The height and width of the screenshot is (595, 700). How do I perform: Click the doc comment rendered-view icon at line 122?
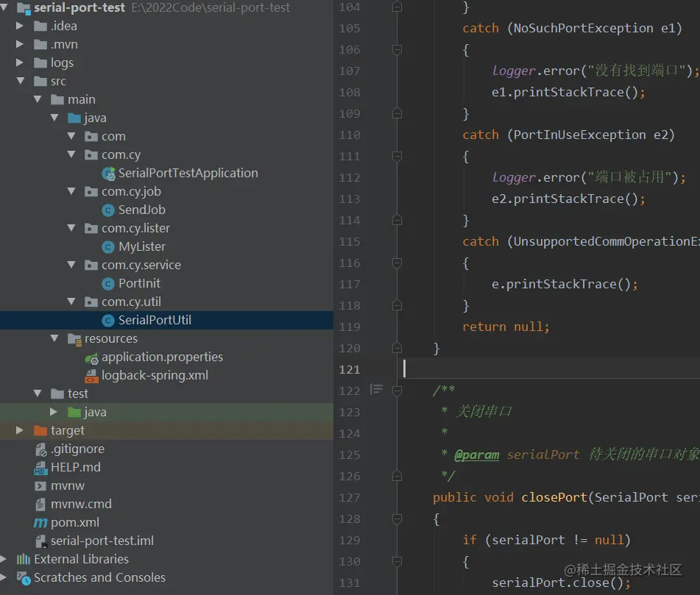coord(376,389)
